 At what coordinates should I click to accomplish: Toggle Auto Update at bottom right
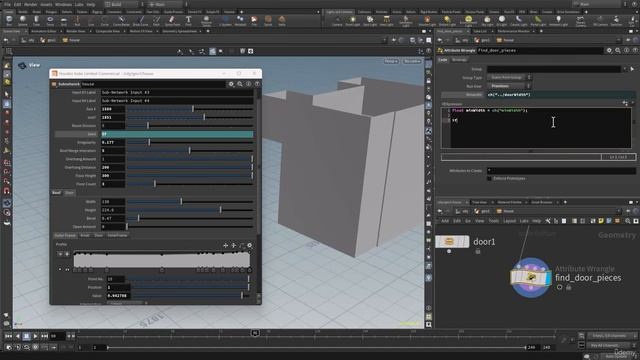coord(616,357)
